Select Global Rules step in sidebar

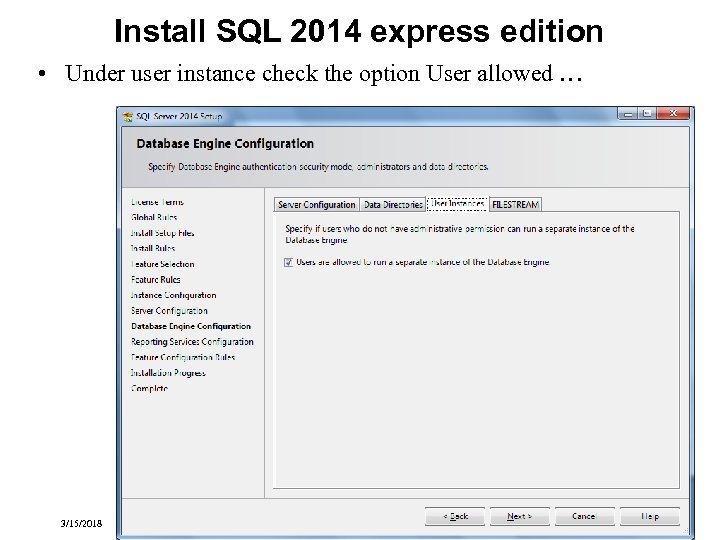pos(154,217)
